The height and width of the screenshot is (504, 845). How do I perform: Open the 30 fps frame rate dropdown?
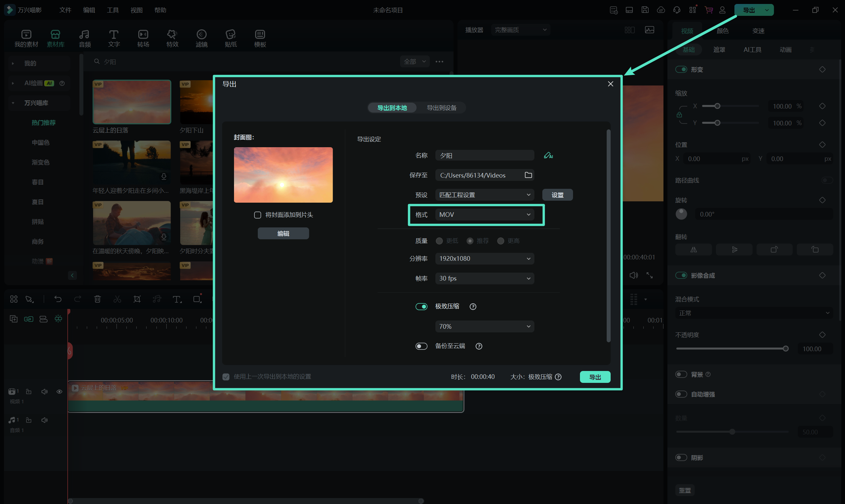point(484,279)
